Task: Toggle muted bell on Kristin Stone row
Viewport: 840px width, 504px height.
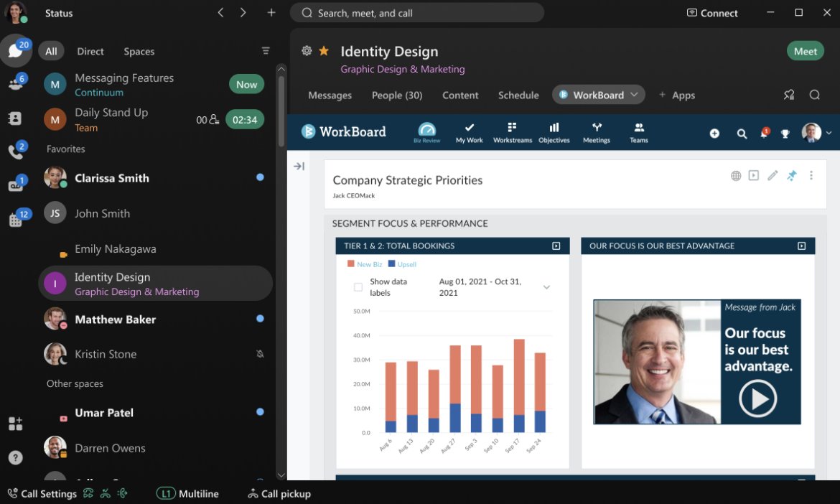Action: [260, 354]
